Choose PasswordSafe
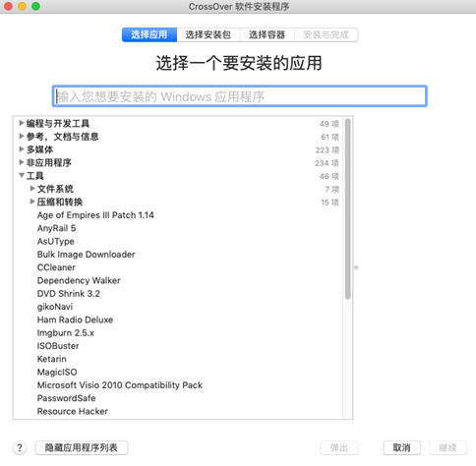Viewport: 476px width, 466px height. point(66,398)
